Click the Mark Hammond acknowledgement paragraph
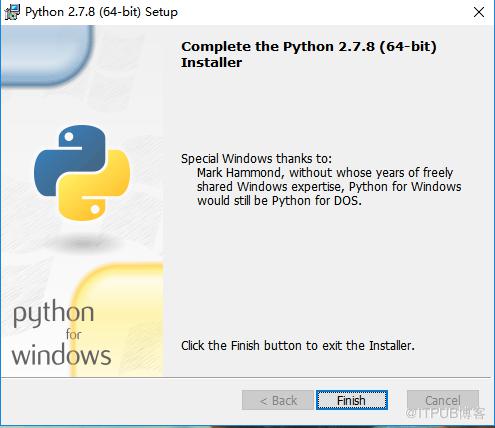This screenshot has width=495, height=428. tap(329, 187)
